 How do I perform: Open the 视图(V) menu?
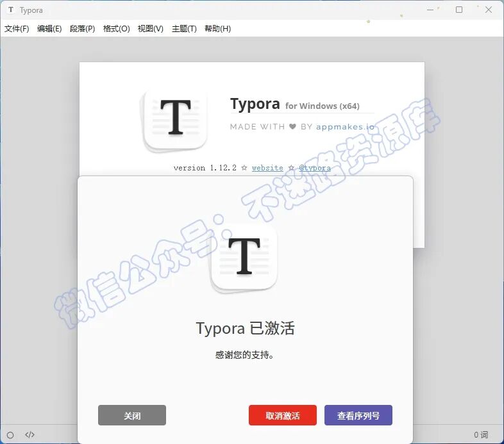click(x=151, y=29)
